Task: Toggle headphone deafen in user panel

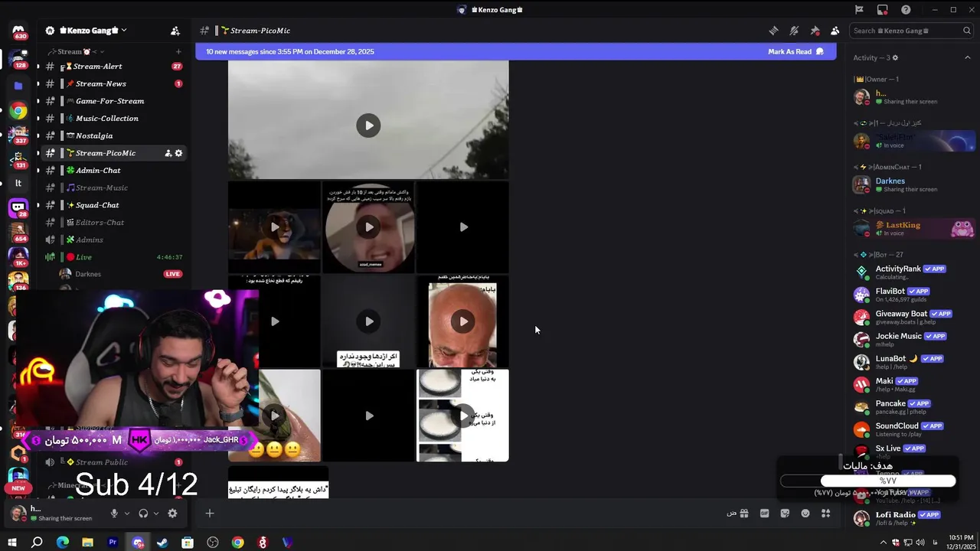Action: click(x=143, y=514)
